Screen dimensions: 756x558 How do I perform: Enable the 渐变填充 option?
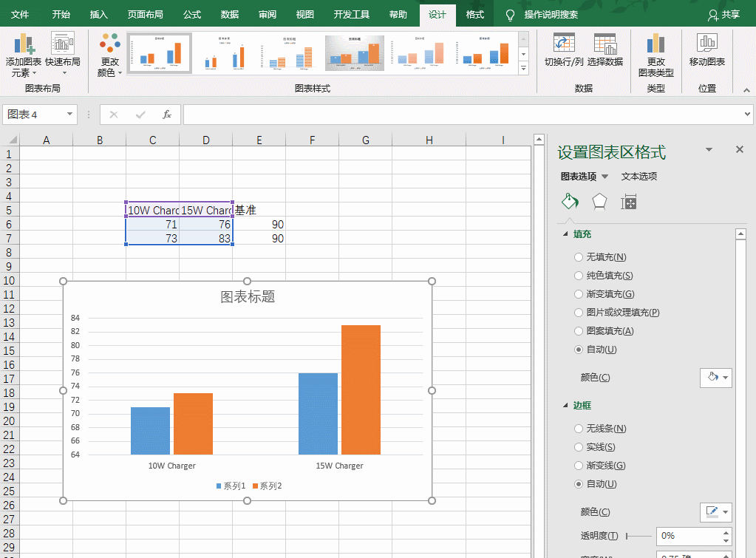[578, 293]
